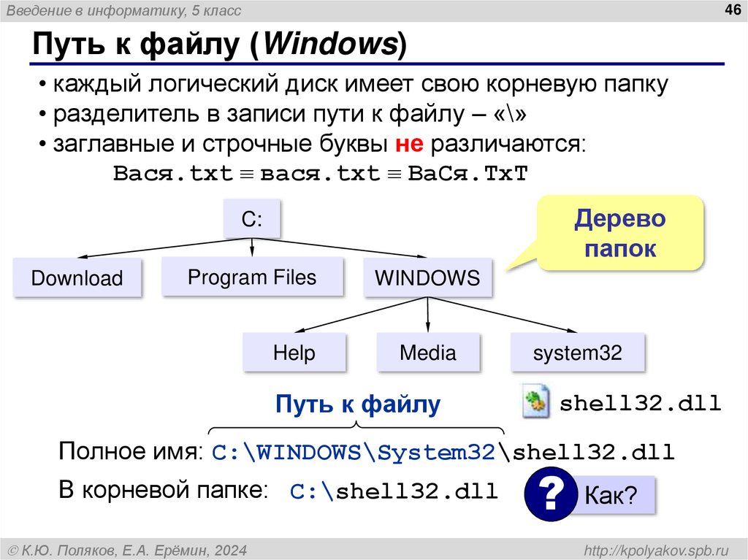This screenshot has height=560, width=748.
Task: Toggle the blue question mark circle
Action: click(x=550, y=493)
